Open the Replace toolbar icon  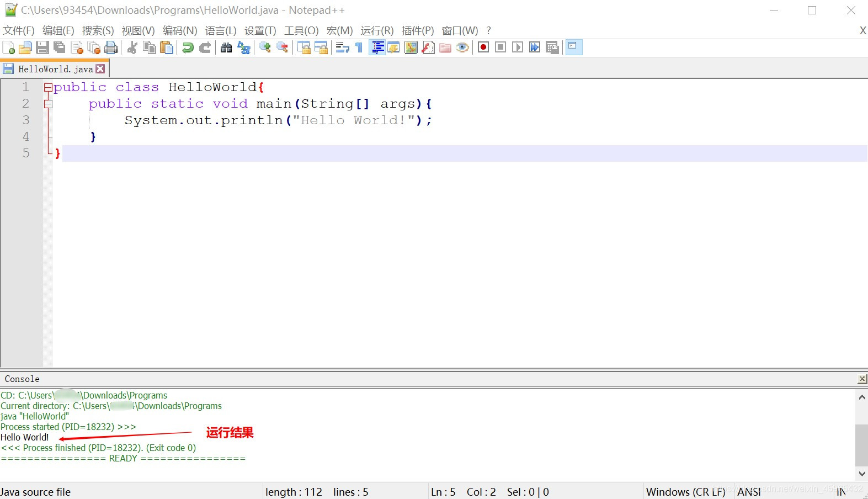(243, 47)
